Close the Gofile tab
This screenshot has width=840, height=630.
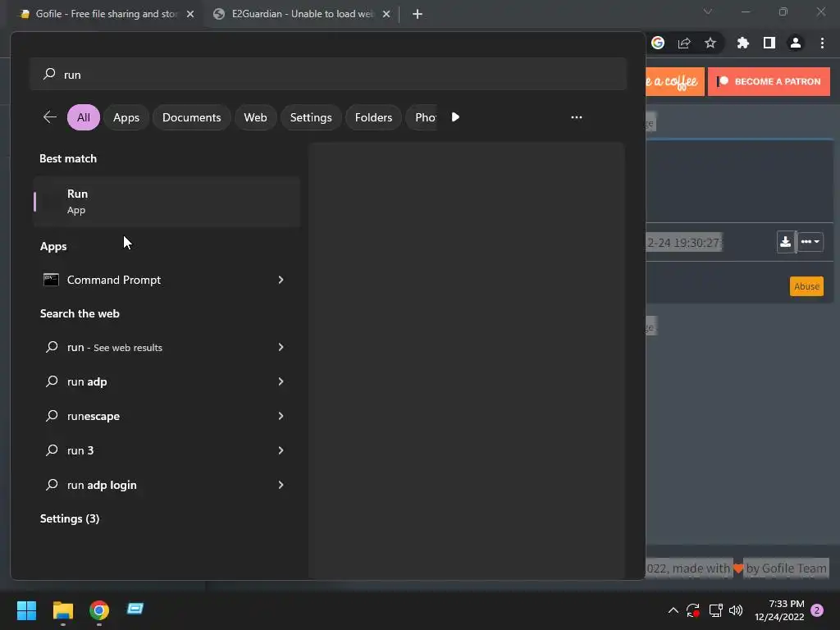[190, 14]
